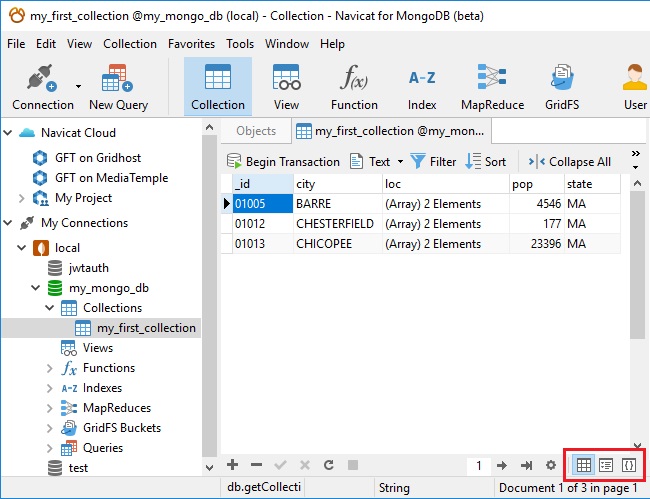Click the stop square icon
This screenshot has width=650, height=499.
pyautogui.click(x=353, y=465)
